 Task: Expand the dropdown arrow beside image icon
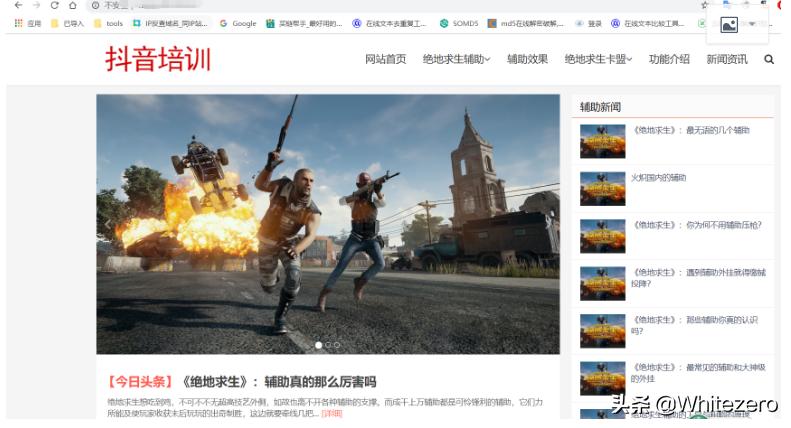point(752,24)
